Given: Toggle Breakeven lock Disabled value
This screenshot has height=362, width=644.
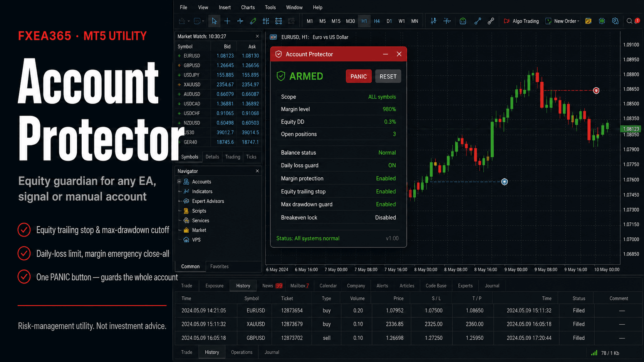Looking at the screenshot, I should 386,217.
